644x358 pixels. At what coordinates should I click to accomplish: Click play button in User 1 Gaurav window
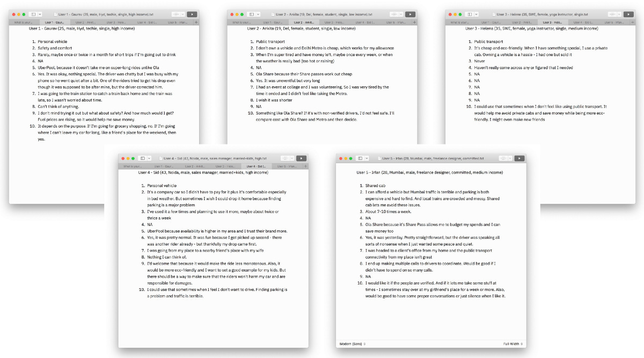click(192, 14)
